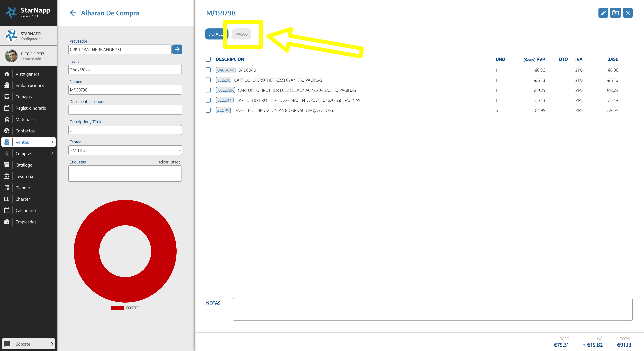This screenshot has height=351, width=644.
Task: Expand the Soporte menu chevron
Action: pos(52,344)
